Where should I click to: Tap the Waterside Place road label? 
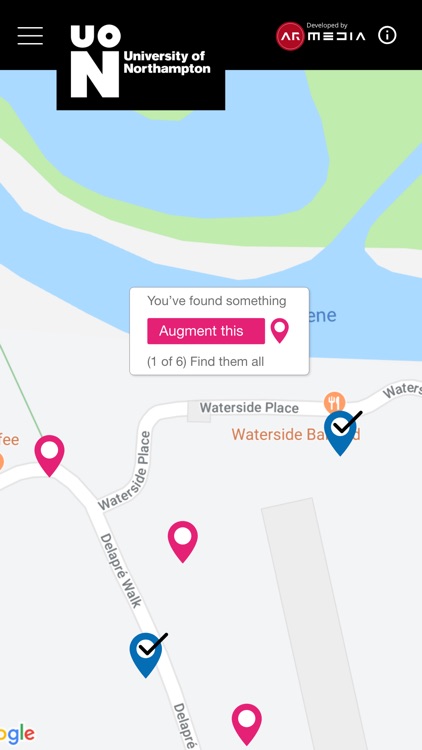coord(249,408)
